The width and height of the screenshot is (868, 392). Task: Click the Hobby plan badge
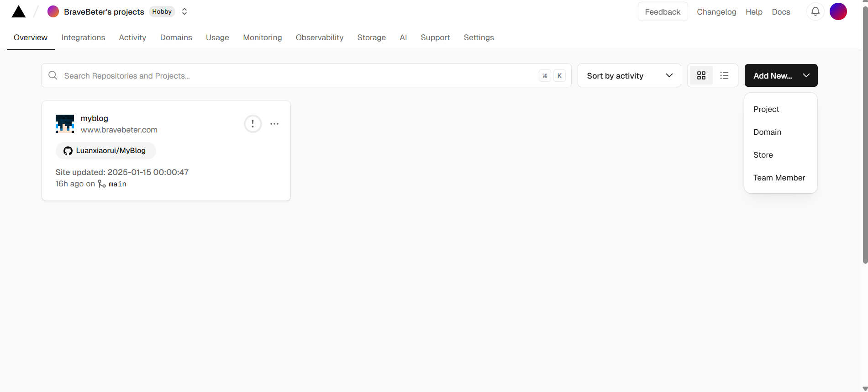click(x=162, y=11)
